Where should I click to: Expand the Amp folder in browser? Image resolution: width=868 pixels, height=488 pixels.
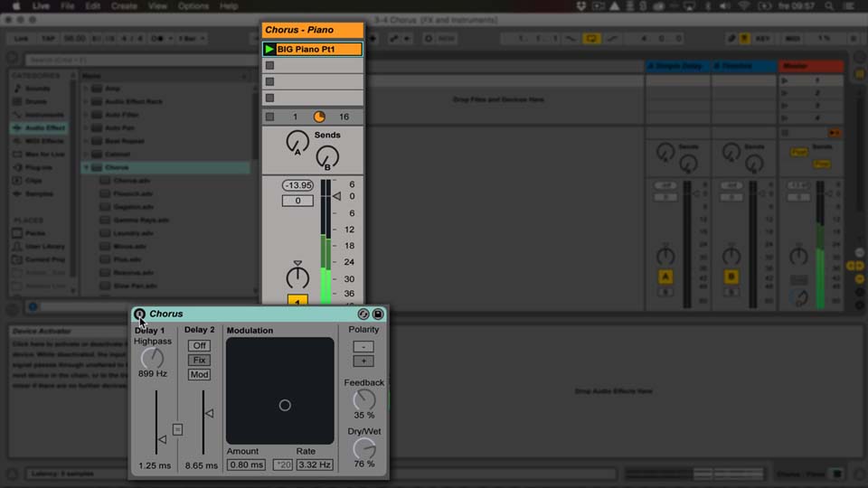pos(86,89)
